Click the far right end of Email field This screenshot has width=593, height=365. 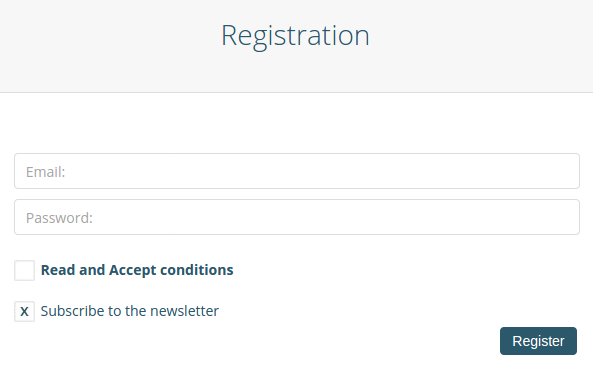click(x=567, y=171)
